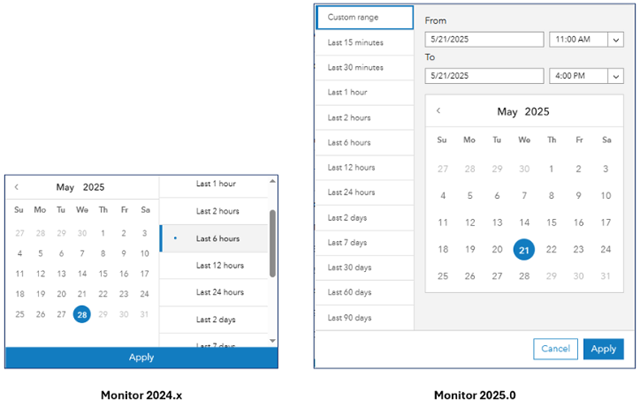Go to previous month in Monitor 2025.0 calendar
Image resolution: width=640 pixels, height=415 pixels.
click(x=438, y=111)
